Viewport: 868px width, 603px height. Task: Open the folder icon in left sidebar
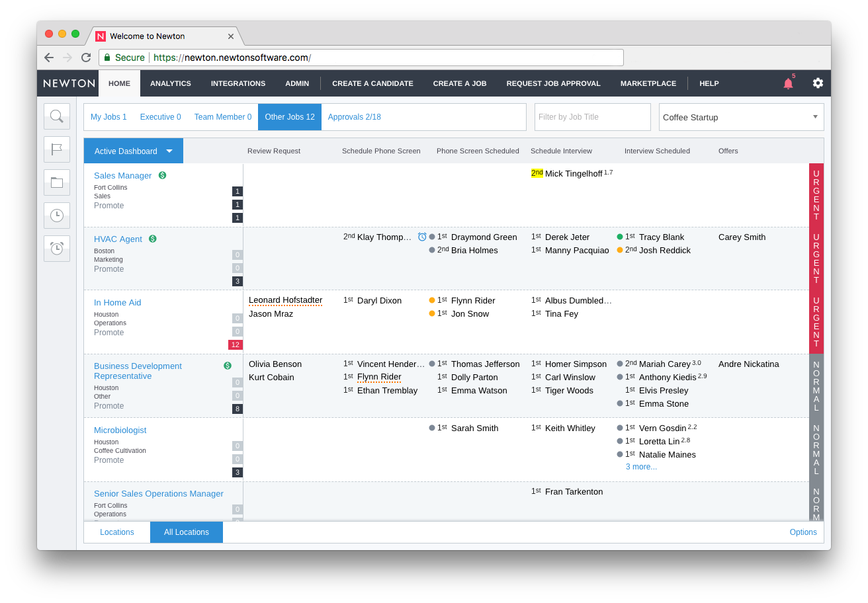click(x=57, y=182)
